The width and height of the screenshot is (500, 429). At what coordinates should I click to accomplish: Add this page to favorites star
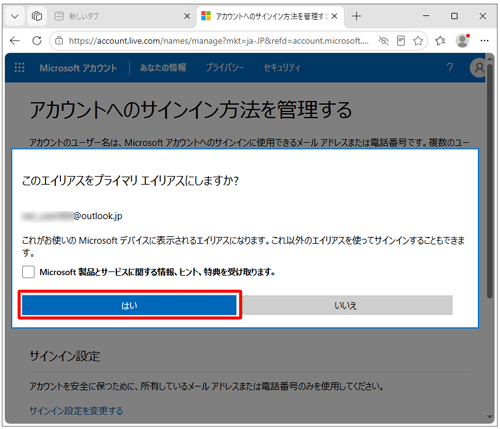pyautogui.click(x=418, y=41)
